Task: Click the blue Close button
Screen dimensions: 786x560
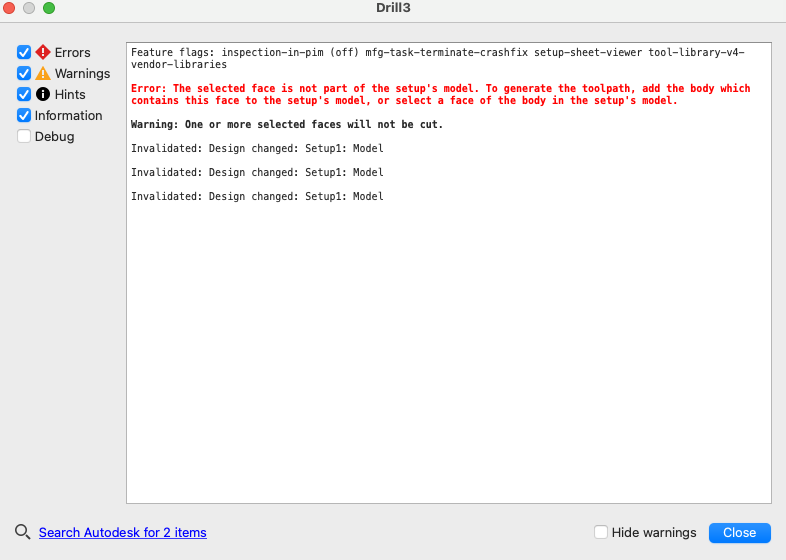Action: [x=739, y=532]
